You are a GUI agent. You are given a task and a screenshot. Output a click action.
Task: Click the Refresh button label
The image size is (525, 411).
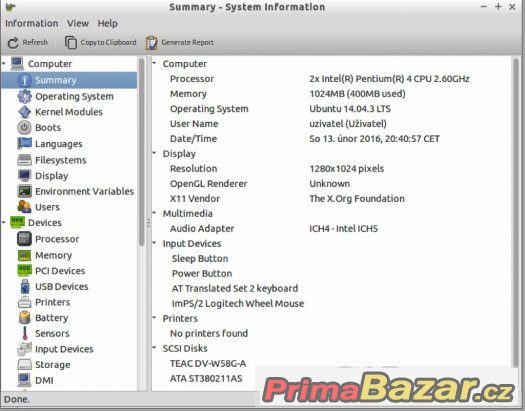point(35,43)
